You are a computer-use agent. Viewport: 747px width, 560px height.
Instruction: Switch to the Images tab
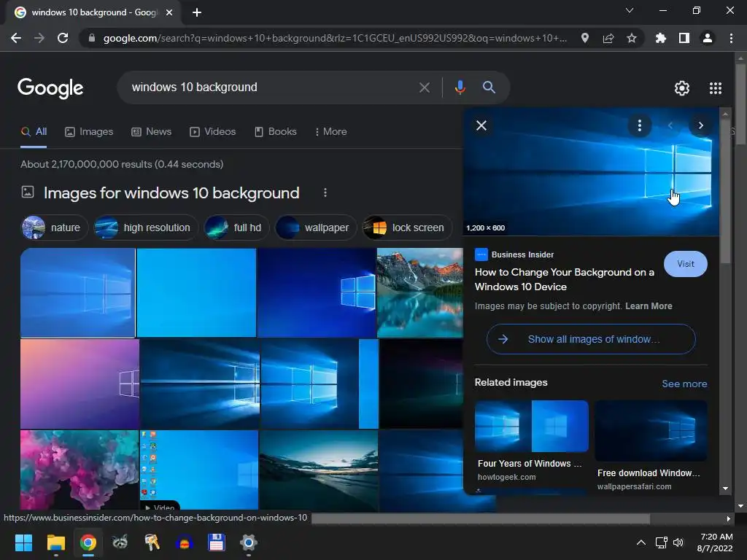[89, 131]
